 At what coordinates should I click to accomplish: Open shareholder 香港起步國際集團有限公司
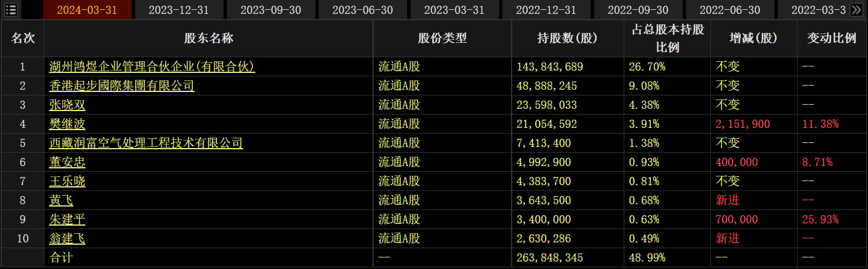click(x=122, y=86)
